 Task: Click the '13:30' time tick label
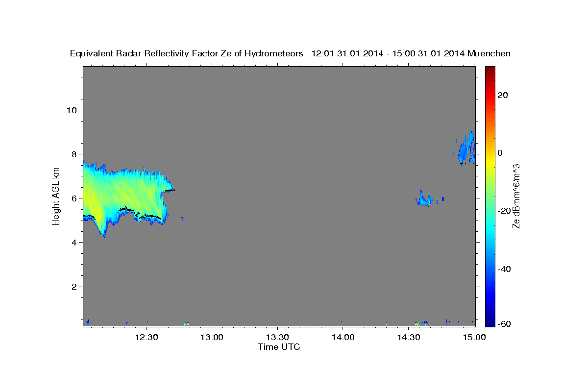(278, 338)
